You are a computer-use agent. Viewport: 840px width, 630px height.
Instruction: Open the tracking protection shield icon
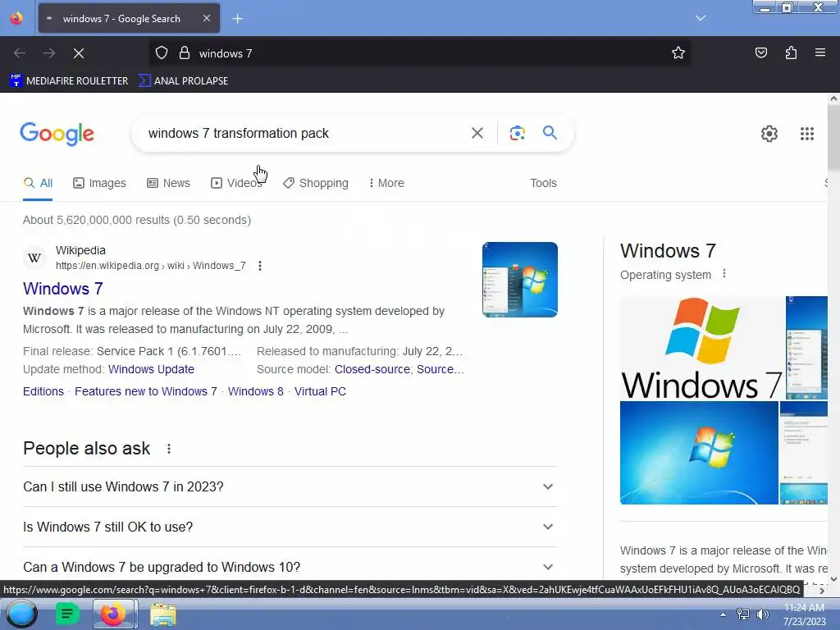pyautogui.click(x=162, y=53)
